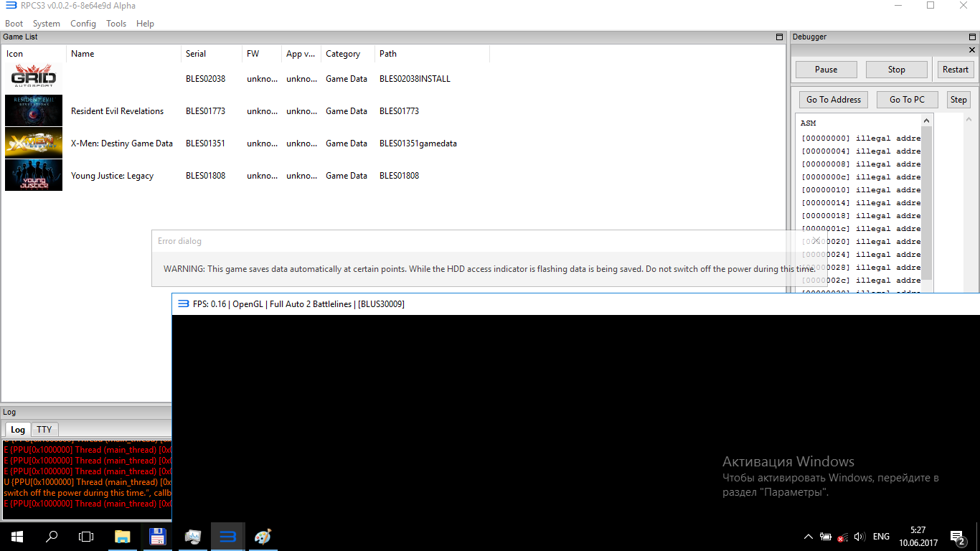980x551 pixels.
Task: Click the Restart button in Debugger
Action: [x=956, y=70]
